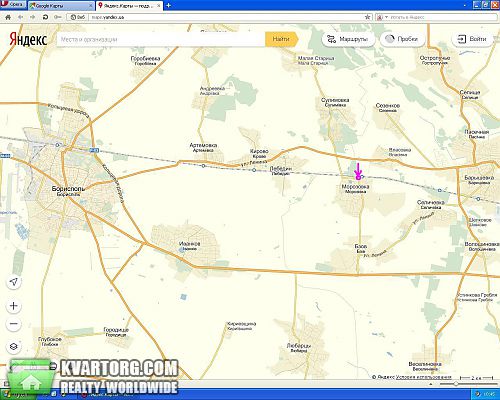Image resolution: width=500 pixels, height=400 pixels.
Task: Focus the address bar with maps.yandex.ua
Action: pyautogui.click(x=227, y=17)
